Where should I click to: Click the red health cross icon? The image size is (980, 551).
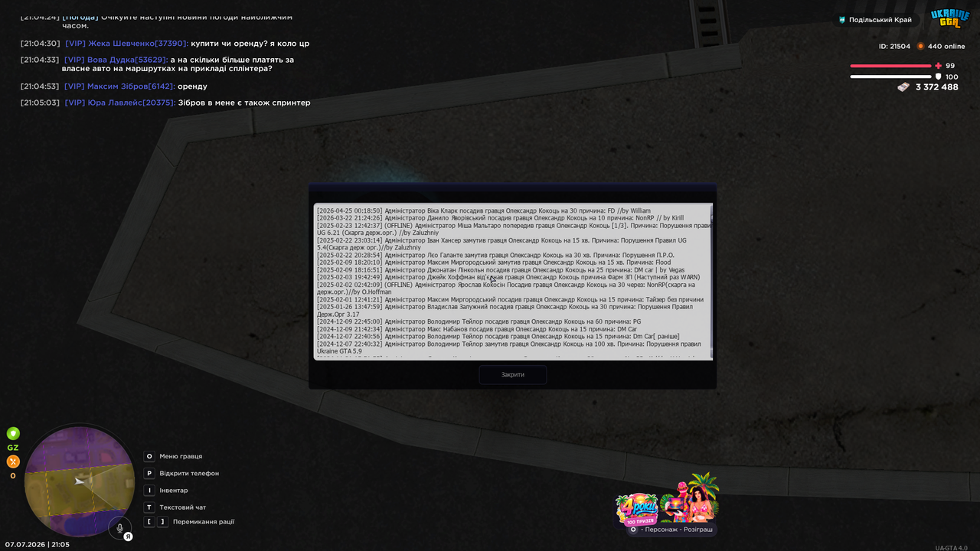(x=939, y=66)
